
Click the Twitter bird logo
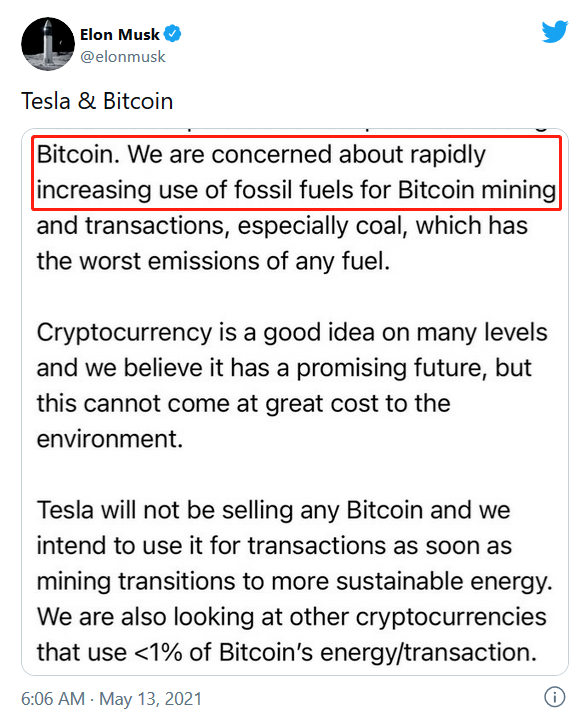pos(554,31)
